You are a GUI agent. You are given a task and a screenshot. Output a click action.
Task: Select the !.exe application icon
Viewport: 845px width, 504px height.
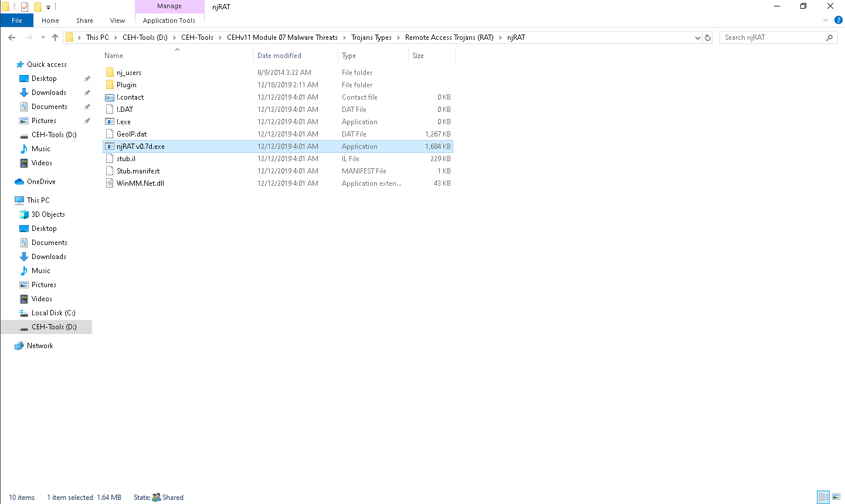coord(110,122)
